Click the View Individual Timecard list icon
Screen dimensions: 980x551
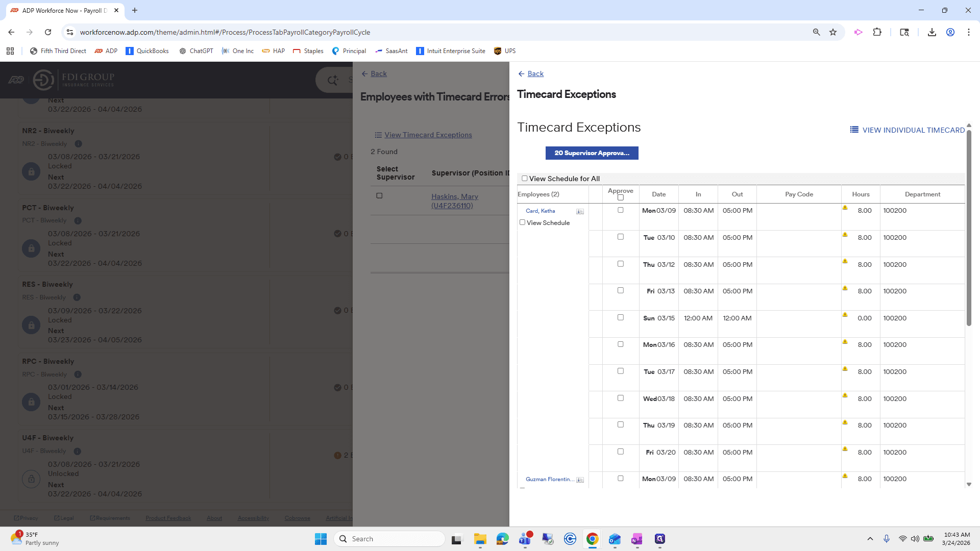(x=854, y=130)
